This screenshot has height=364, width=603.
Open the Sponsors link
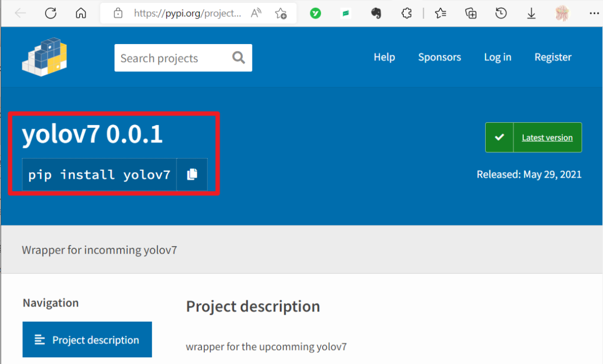coord(439,58)
